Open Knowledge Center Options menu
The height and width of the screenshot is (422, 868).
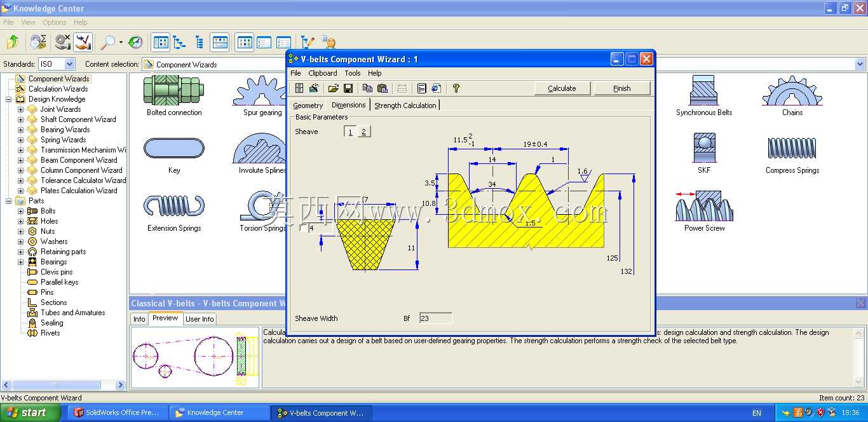click(55, 22)
